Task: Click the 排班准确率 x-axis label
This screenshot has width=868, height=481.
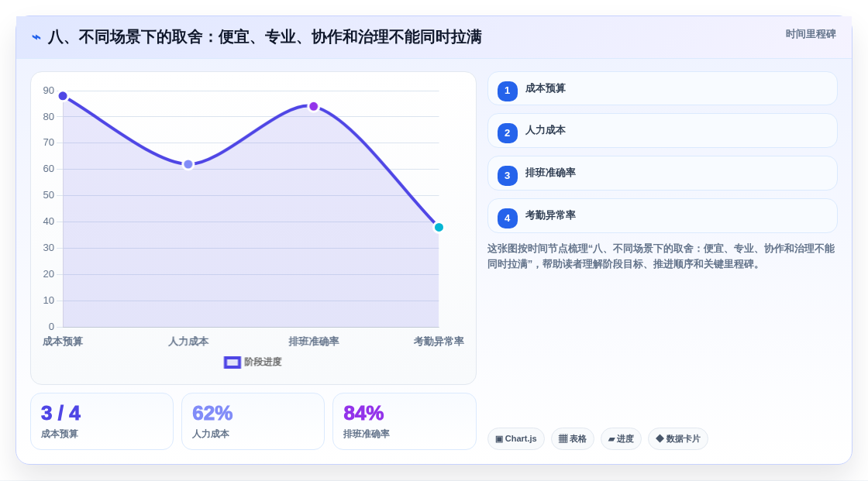Action: pyautogui.click(x=314, y=342)
